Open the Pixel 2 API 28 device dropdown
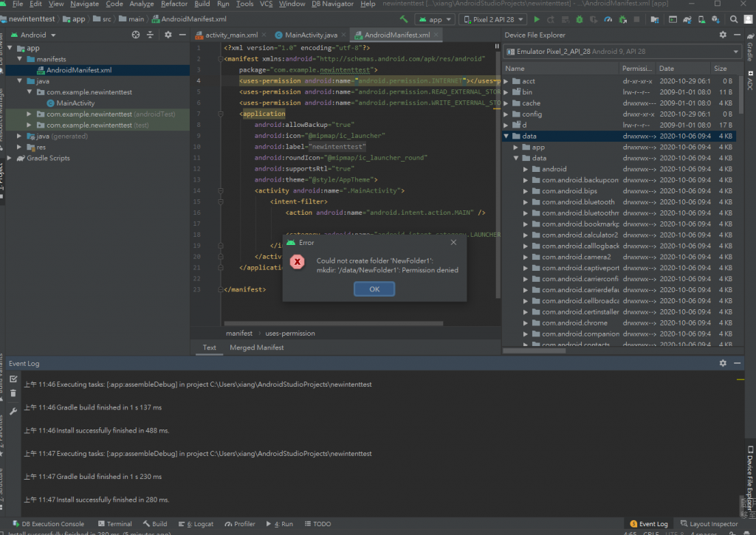This screenshot has height=535, width=756. point(492,19)
